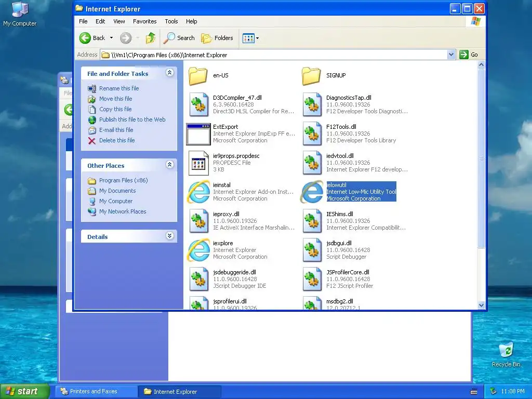Screen dimensions: 532x399
Task: Open the File menu
Action: pyautogui.click(x=83, y=21)
